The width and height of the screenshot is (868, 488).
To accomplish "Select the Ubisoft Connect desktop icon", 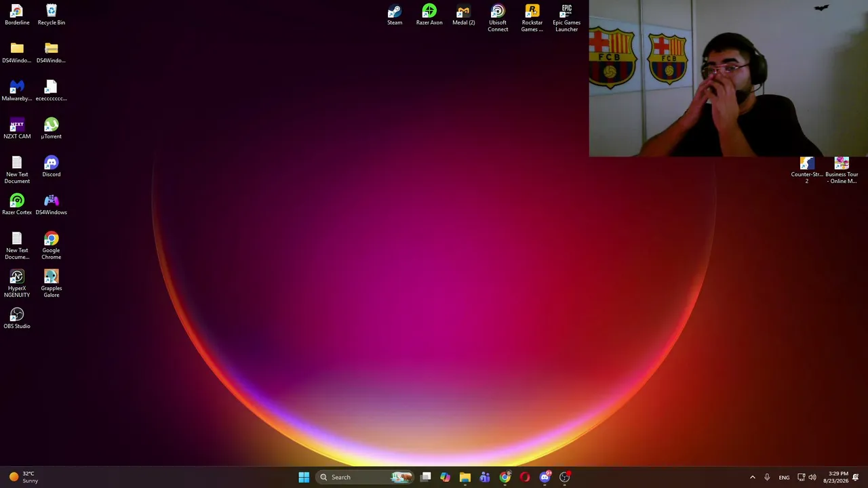I will click(x=498, y=18).
